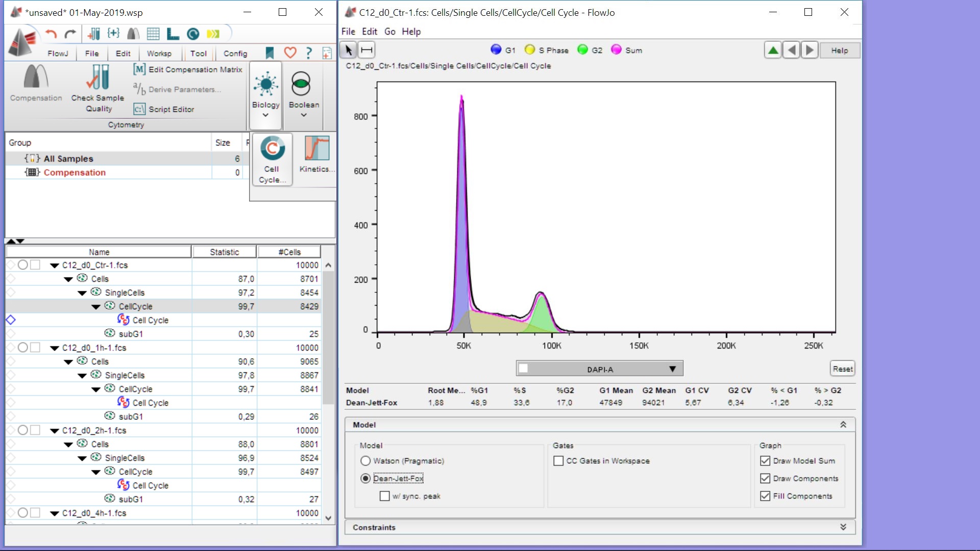This screenshot has width=980, height=551.
Task: Switch to the Workspace ribbon tab
Action: coord(159,53)
